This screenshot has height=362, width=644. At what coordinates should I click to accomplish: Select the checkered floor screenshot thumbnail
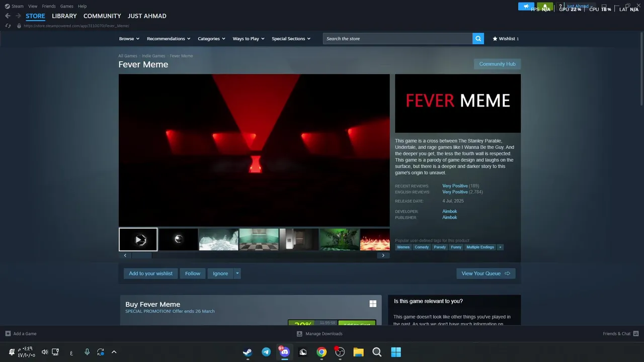(x=259, y=239)
